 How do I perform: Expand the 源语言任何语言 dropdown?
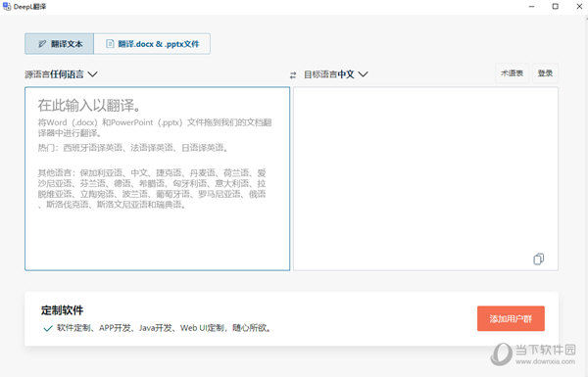pyautogui.click(x=61, y=74)
